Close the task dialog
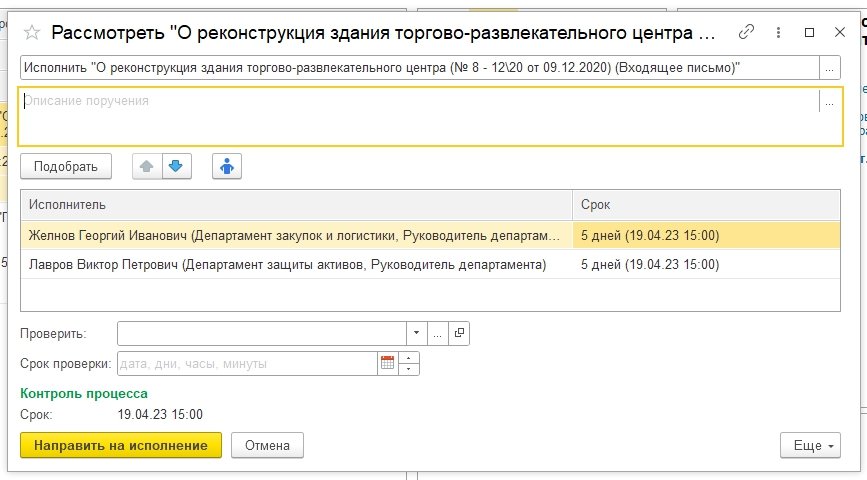The image size is (867, 480). point(839,33)
